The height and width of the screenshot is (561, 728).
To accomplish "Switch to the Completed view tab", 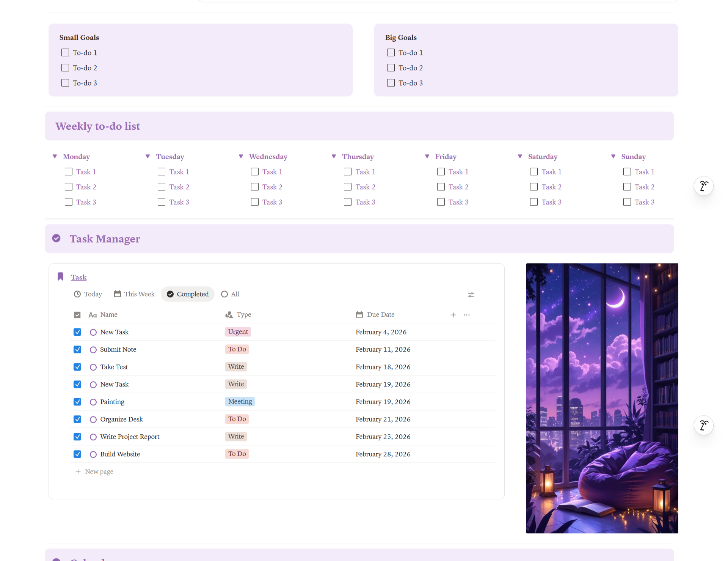I will tap(187, 294).
